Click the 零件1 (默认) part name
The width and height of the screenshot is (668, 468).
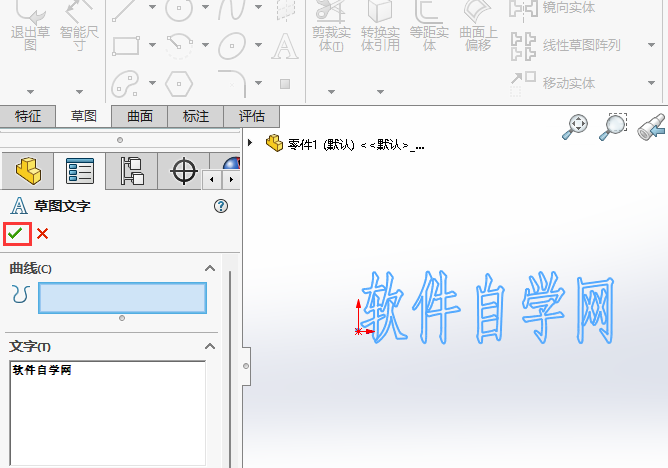click(x=356, y=145)
